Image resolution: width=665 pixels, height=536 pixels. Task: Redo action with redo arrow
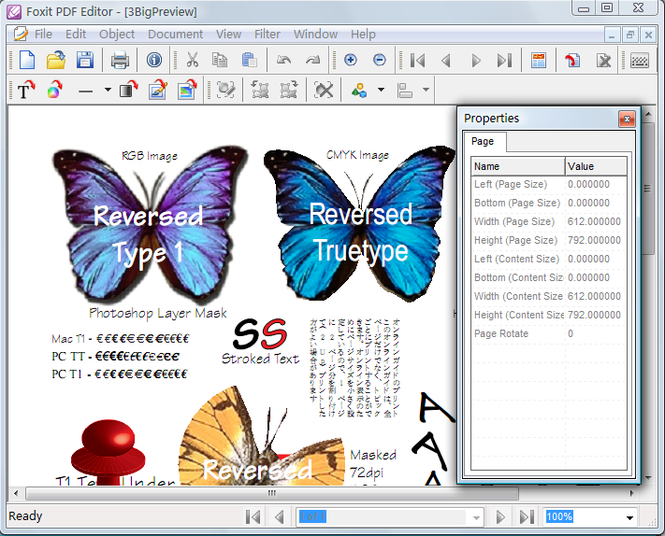313,60
